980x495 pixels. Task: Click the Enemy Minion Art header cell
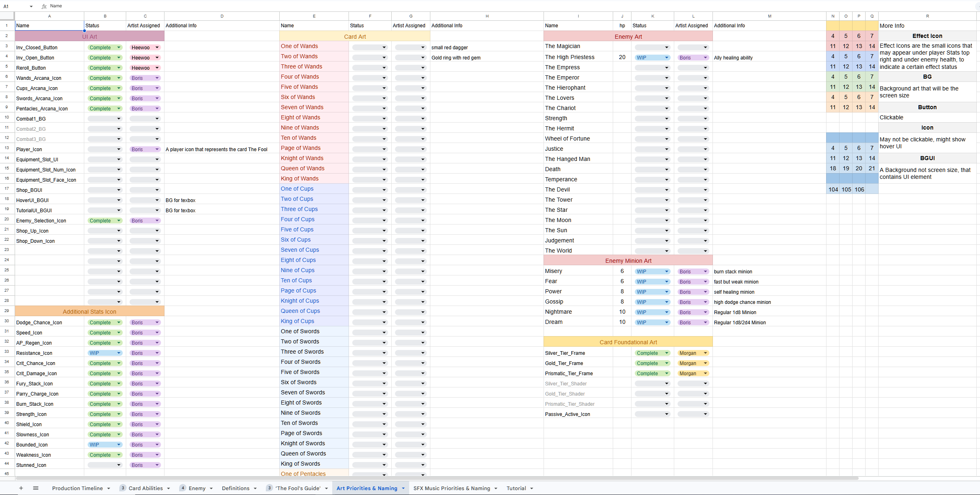coord(628,261)
